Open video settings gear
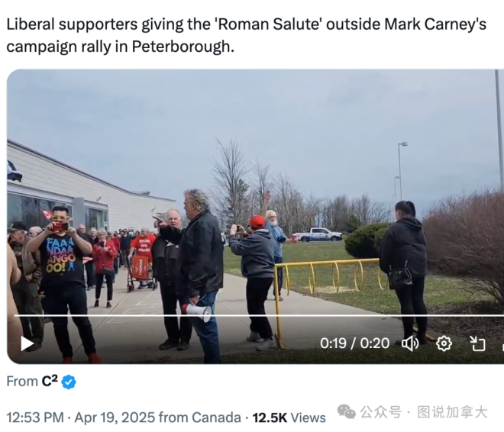 click(x=444, y=343)
